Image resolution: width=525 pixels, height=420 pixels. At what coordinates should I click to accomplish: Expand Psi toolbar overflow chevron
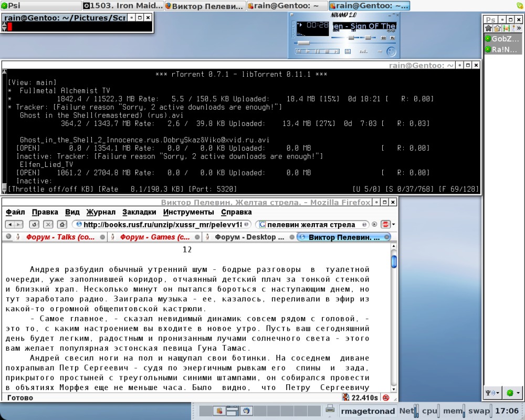pyautogui.click(x=519, y=28)
